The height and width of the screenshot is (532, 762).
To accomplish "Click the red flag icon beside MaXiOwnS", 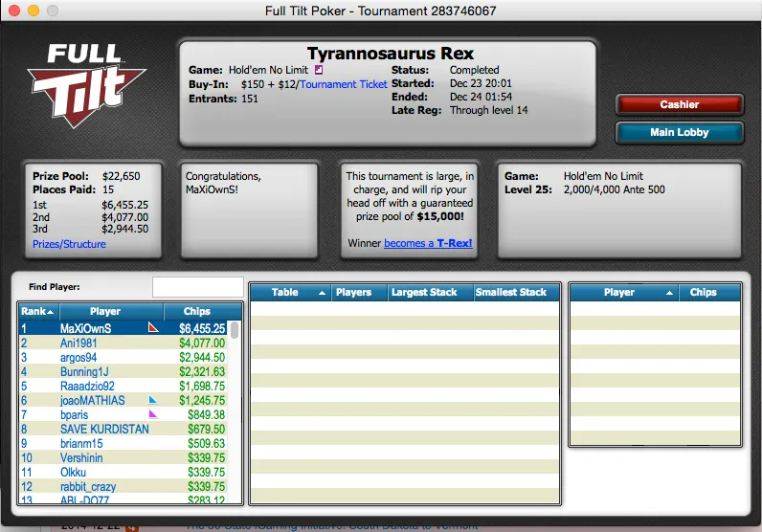I will pos(151,328).
